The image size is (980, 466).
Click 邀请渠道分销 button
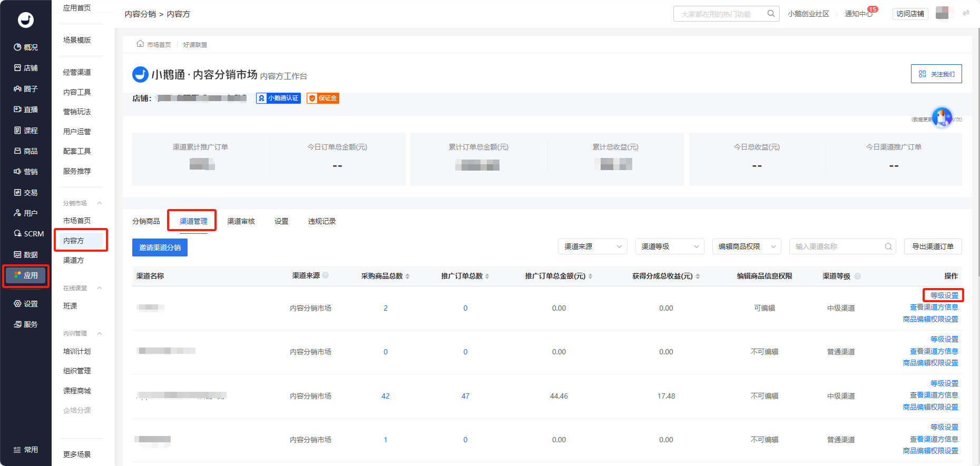[x=160, y=247]
